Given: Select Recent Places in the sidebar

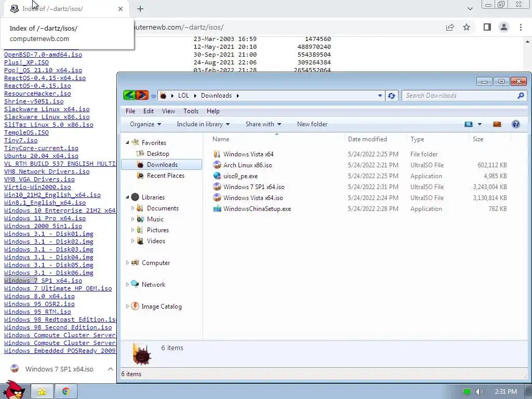Looking at the screenshot, I should [x=165, y=176].
